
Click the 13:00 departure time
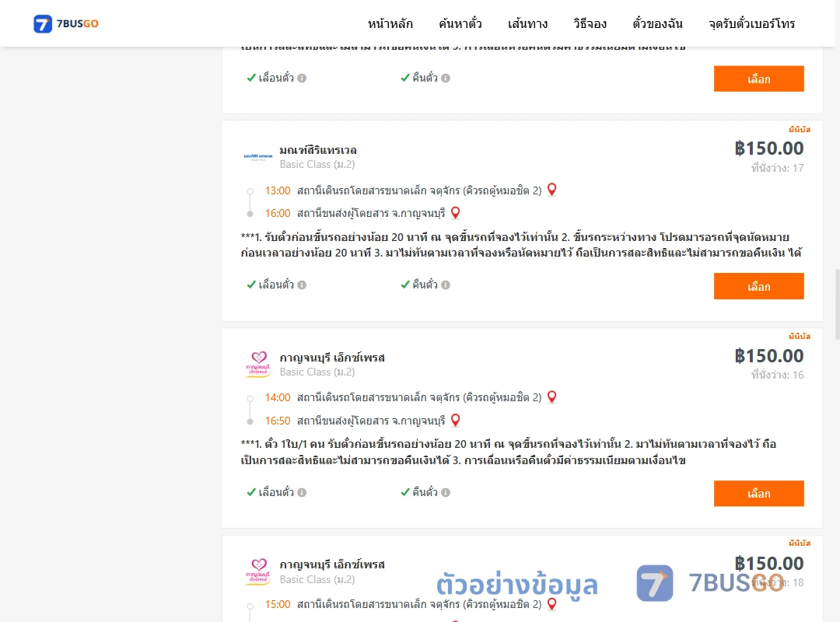coord(278,190)
